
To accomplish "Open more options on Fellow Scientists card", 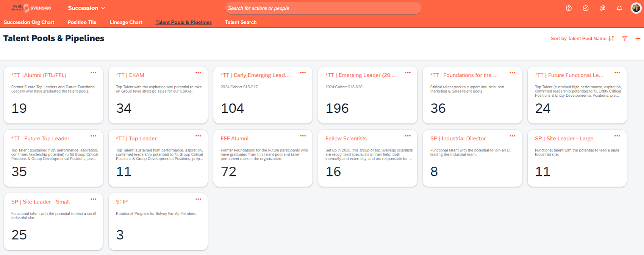I will [408, 136].
